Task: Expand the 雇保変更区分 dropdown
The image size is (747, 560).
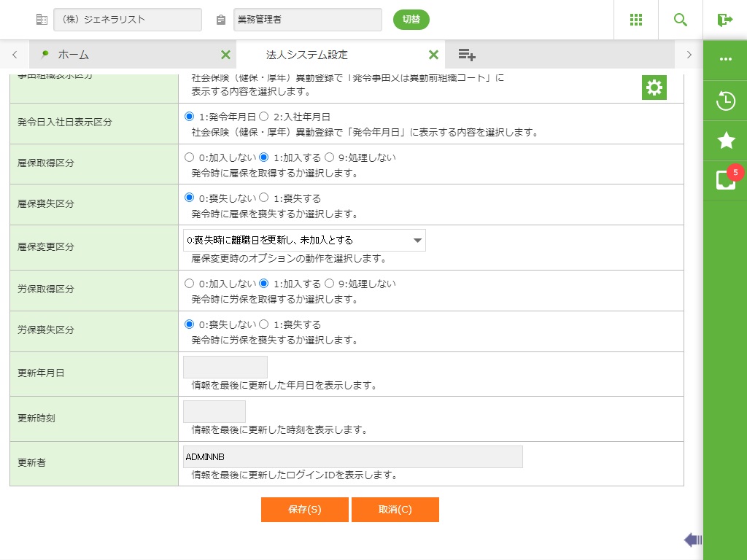Action: 304,240
